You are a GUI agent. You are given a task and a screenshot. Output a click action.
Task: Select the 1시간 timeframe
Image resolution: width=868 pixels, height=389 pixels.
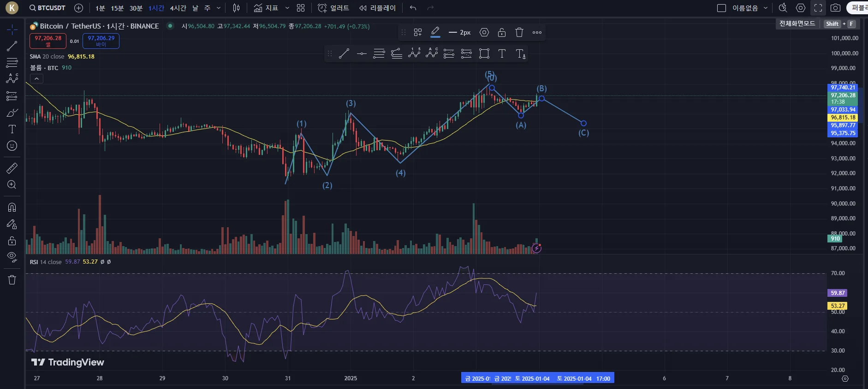click(x=156, y=8)
